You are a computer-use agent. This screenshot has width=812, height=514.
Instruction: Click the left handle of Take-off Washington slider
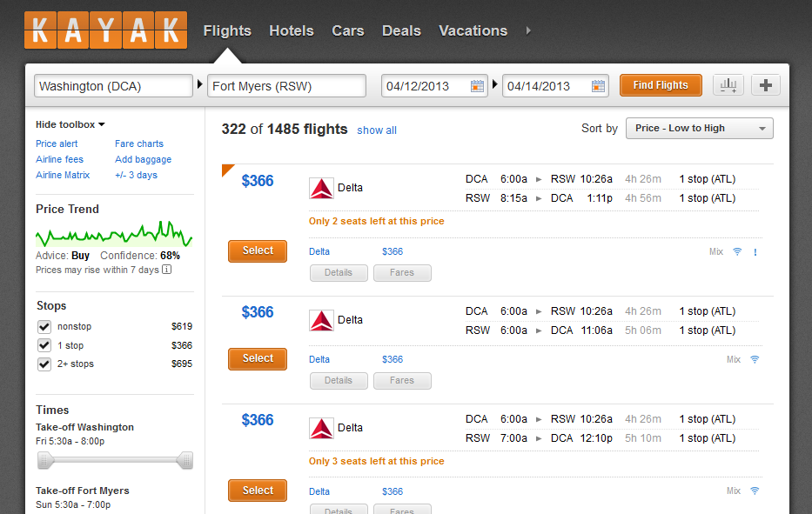point(45,459)
